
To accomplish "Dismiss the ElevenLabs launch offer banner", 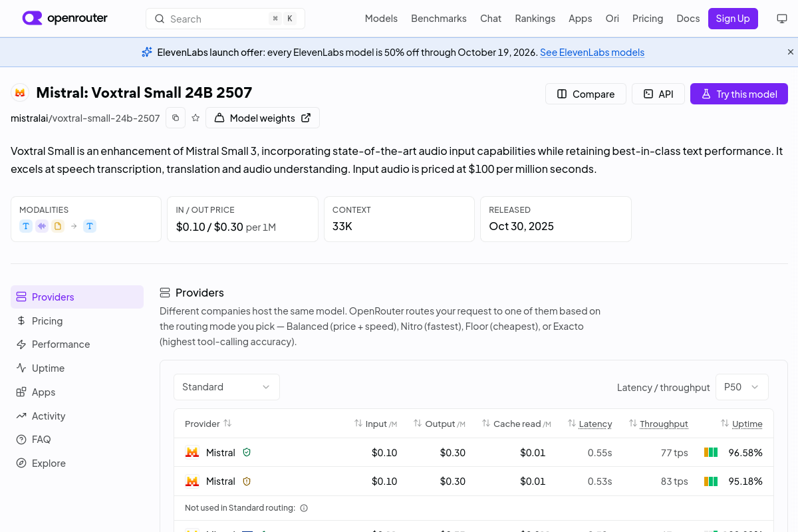I will pyautogui.click(x=791, y=52).
